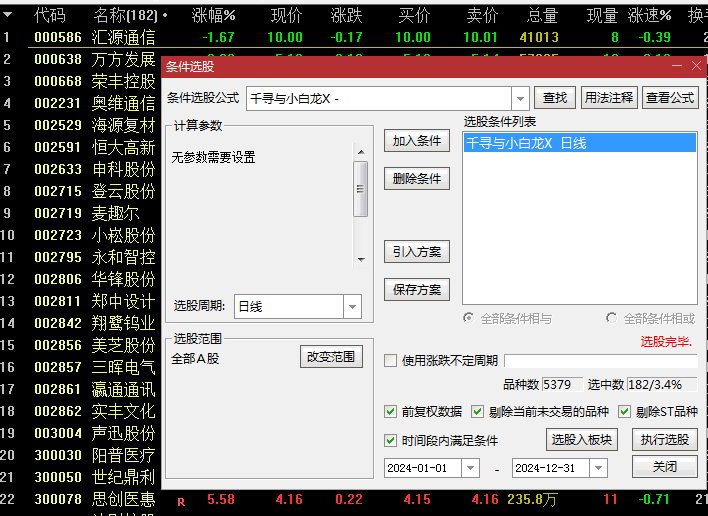708x516 pixels.
Task: Click the 执行选股 button
Action: pos(665,440)
